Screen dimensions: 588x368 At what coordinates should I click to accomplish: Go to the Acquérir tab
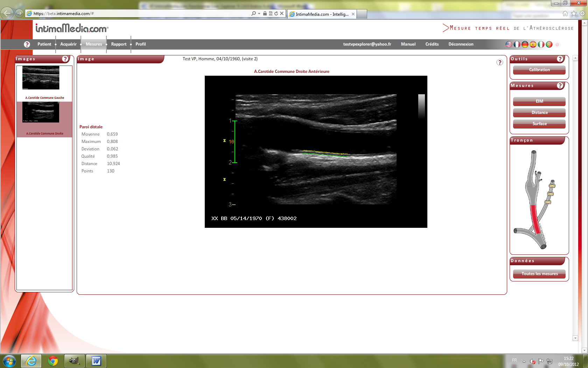pyautogui.click(x=68, y=44)
